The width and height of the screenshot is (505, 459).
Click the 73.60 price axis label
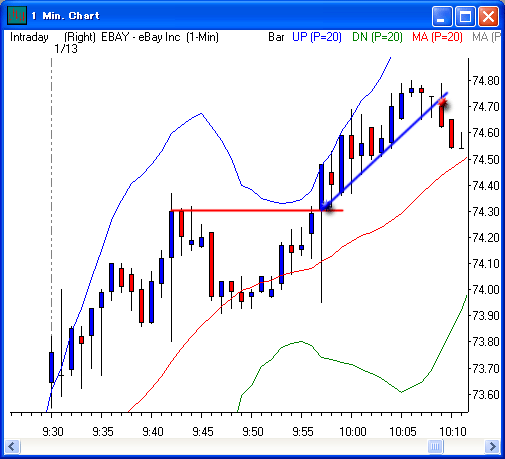click(x=485, y=395)
